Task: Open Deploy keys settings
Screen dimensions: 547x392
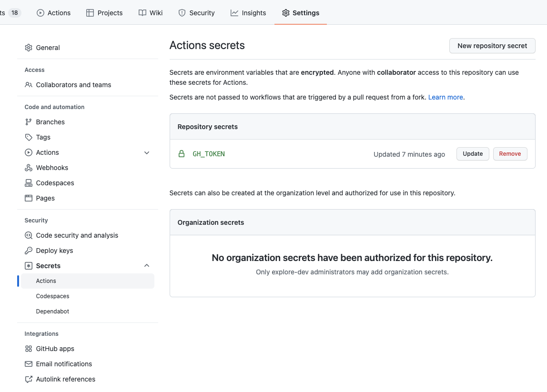Action: point(88,251)
